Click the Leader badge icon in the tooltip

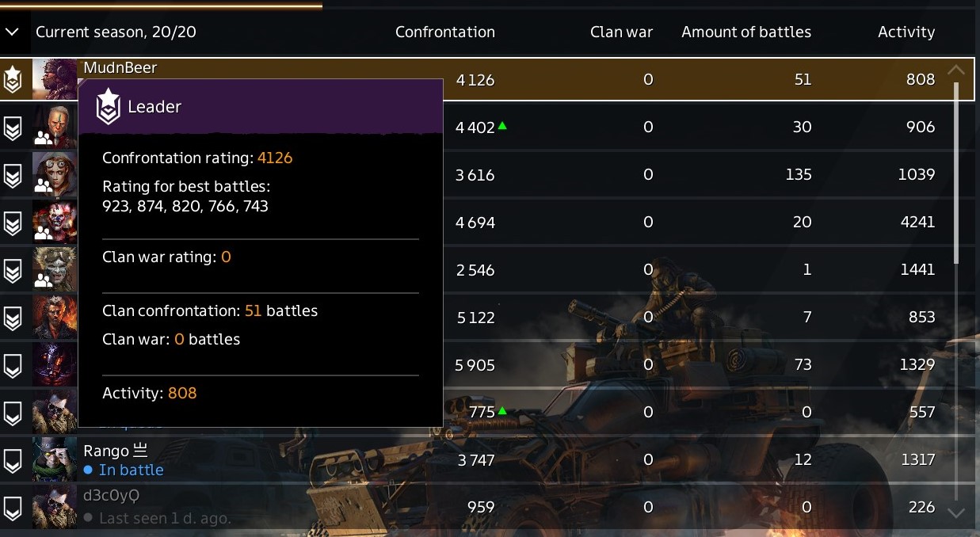108,106
